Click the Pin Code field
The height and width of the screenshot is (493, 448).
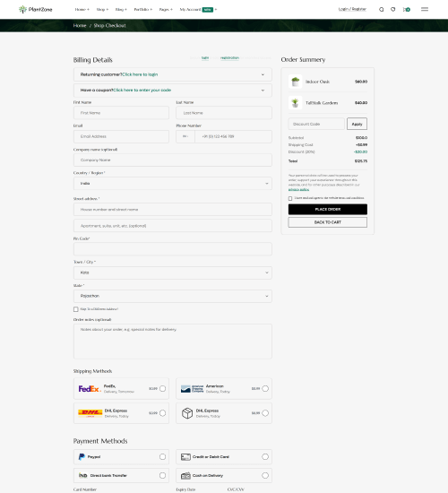173,249
